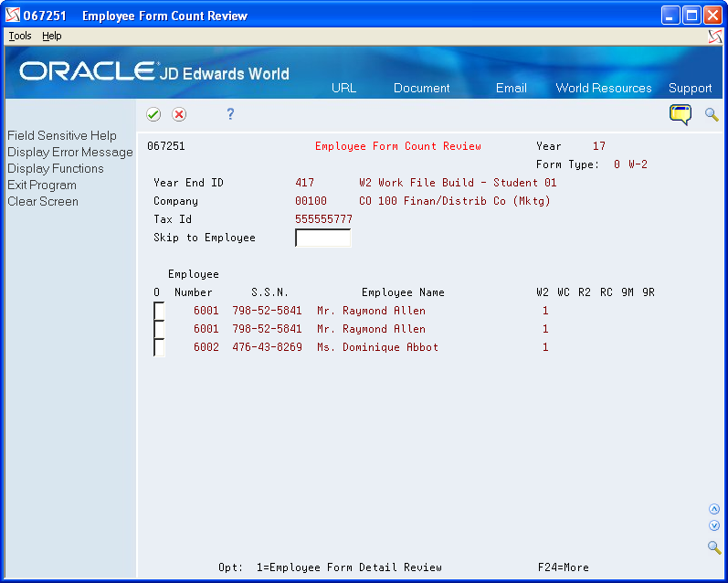The height and width of the screenshot is (583, 728).
Task: Click option field for first Raymond Allen row
Action: pyautogui.click(x=159, y=311)
